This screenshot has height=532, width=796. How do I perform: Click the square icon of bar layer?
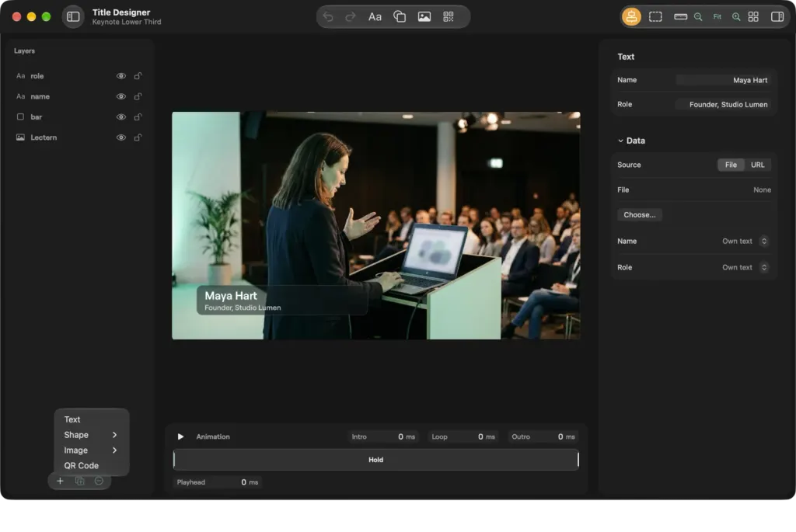coord(20,116)
